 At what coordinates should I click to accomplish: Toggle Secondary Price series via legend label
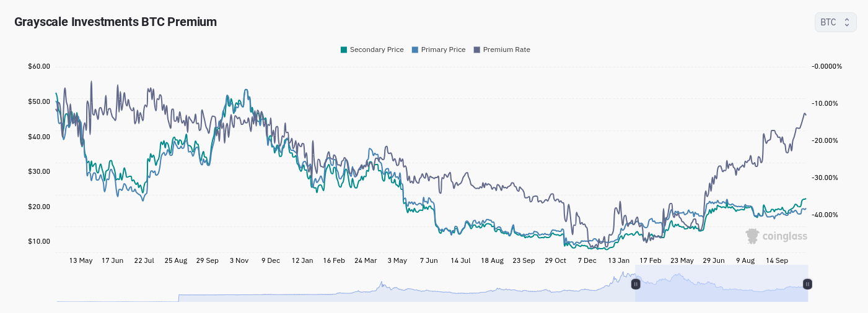[x=377, y=49]
